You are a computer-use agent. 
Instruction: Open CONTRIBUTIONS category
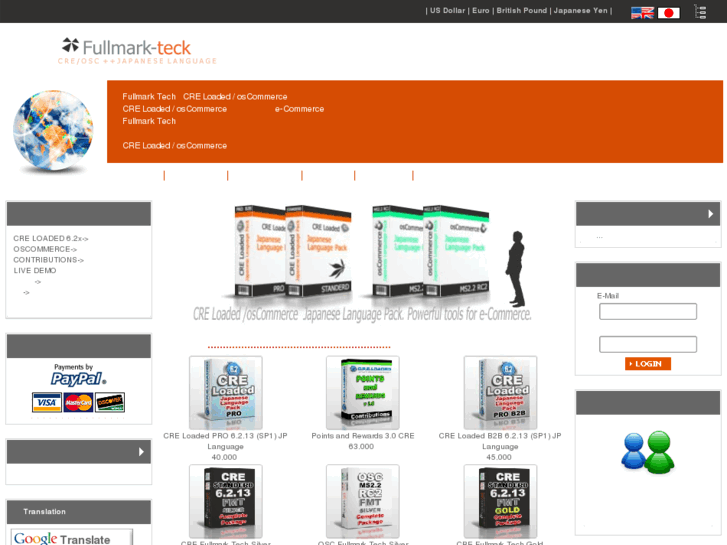click(49, 260)
